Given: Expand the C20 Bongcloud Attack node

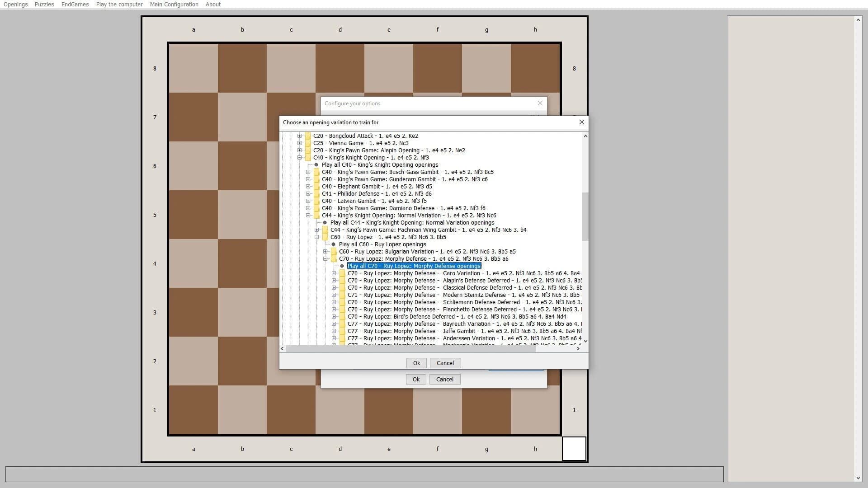Looking at the screenshot, I should click(299, 136).
